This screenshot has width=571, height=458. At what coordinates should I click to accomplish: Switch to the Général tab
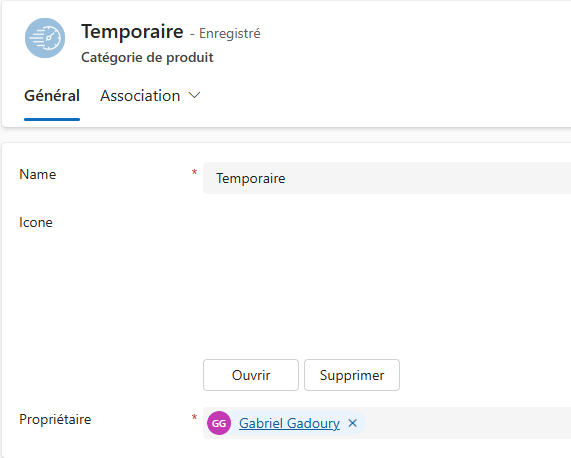(52, 96)
